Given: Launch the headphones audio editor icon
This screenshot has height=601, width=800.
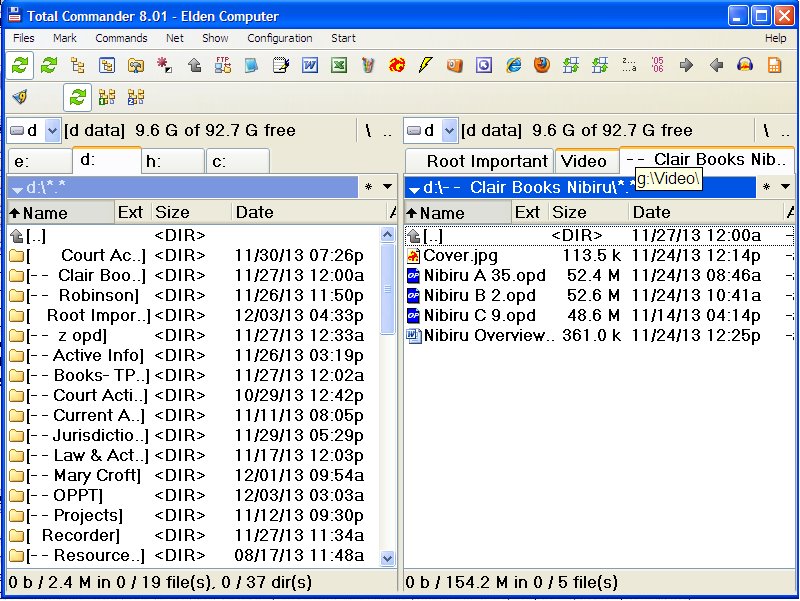Looking at the screenshot, I should click(745, 65).
